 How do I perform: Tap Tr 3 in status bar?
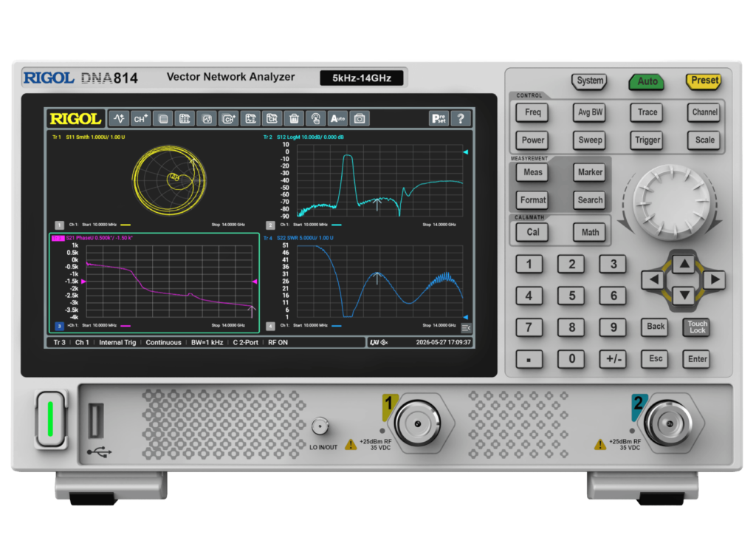[59, 343]
